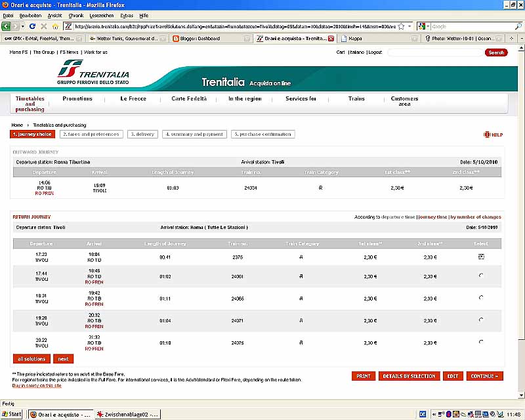Click the Logout link
The height and width of the screenshot is (420, 525).
(x=375, y=52)
